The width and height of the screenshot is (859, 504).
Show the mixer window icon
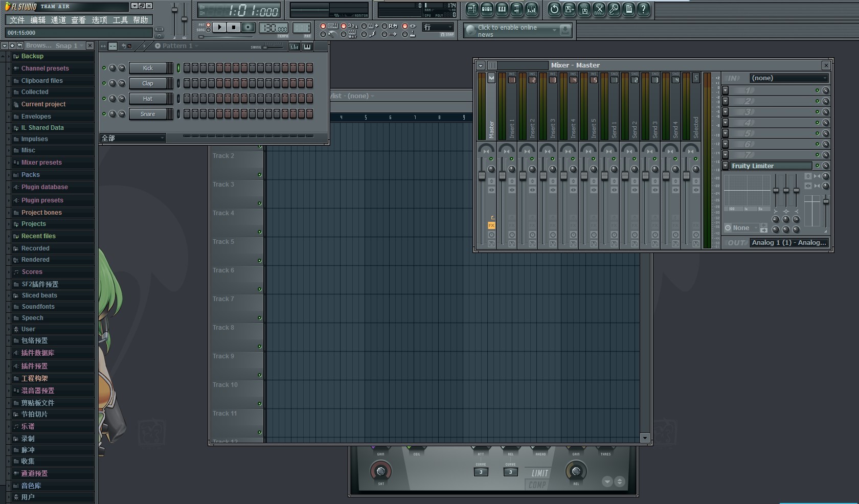click(531, 9)
